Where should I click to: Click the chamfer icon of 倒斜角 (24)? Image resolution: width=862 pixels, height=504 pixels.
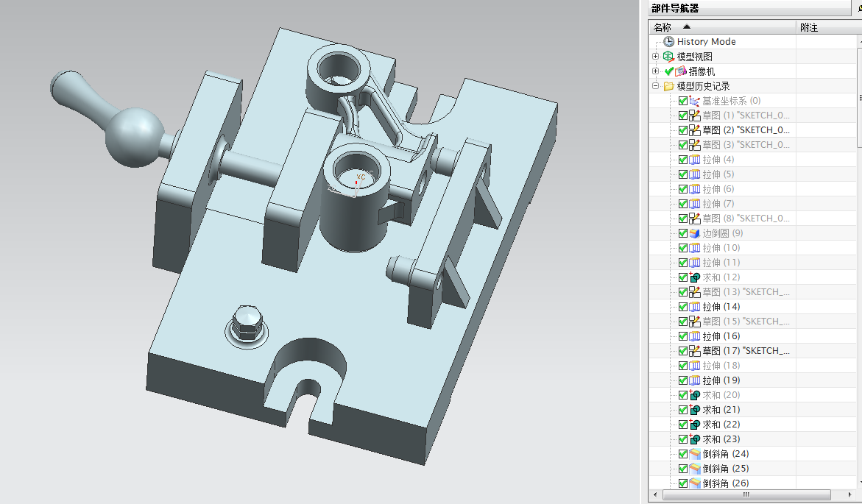click(x=695, y=454)
